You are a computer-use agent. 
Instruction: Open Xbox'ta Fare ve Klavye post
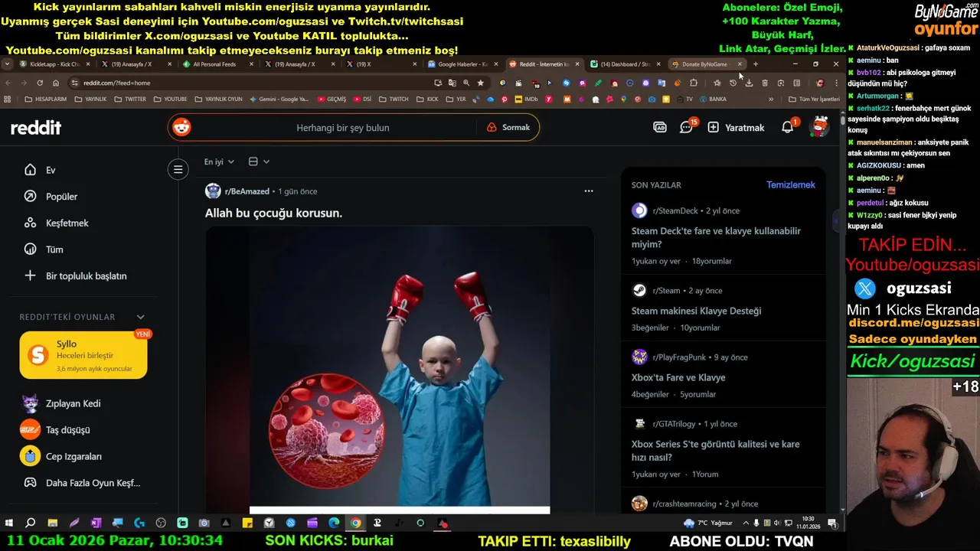(x=678, y=377)
